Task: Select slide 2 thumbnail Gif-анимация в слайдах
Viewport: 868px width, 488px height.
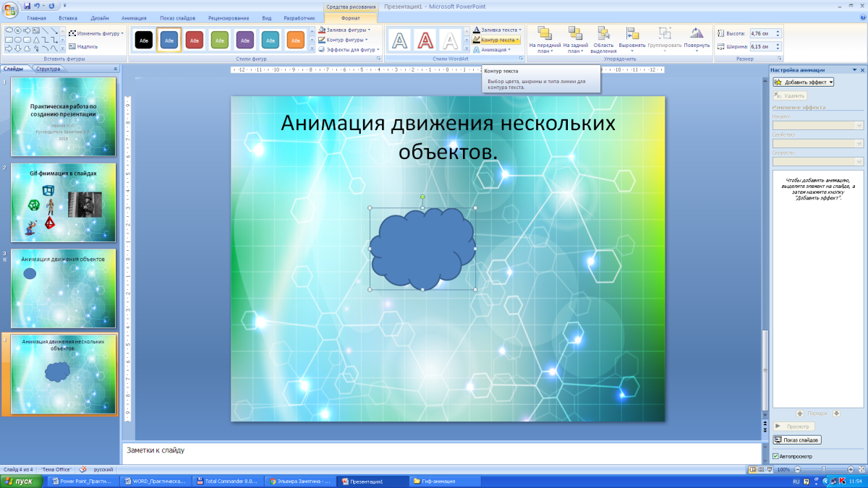Action: 63,202
